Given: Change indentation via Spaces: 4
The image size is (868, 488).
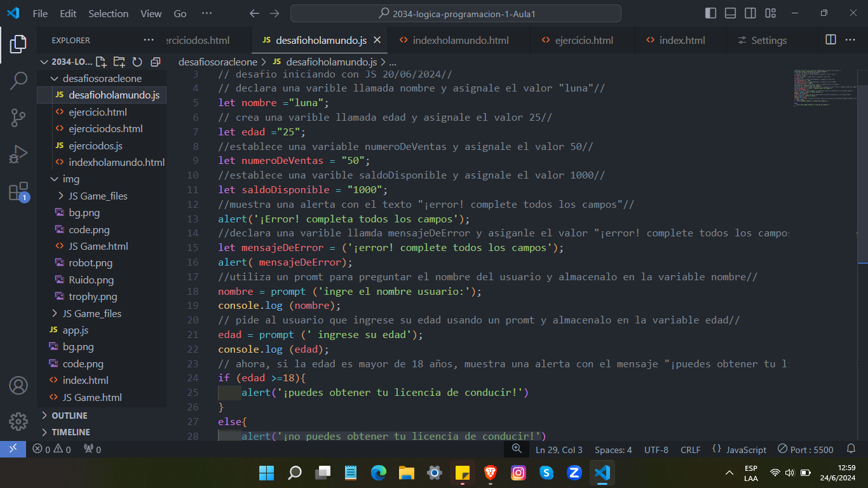Looking at the screenshot, I should 613,449.
